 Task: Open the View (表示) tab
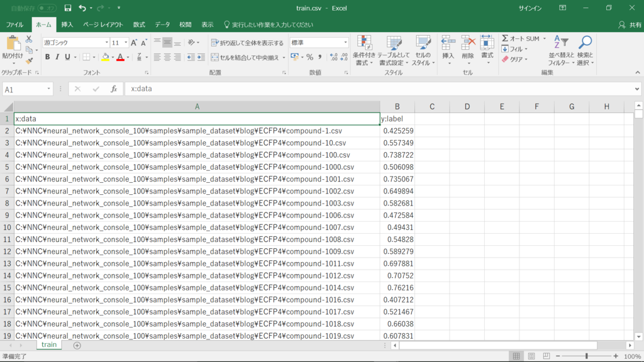tap(207, 25)
